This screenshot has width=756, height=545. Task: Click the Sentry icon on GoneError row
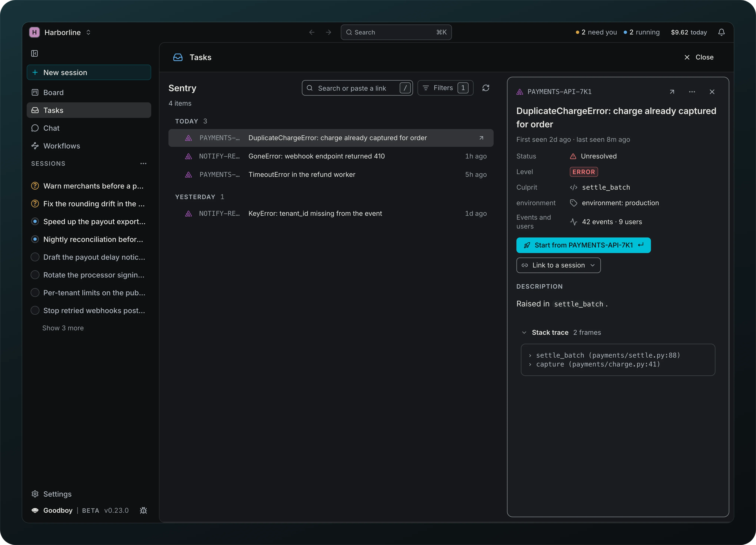pyautogui.click(x=188, y=156)
